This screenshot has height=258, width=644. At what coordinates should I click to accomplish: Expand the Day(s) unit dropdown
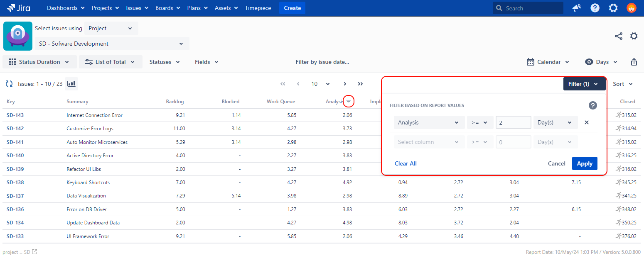tap(555, 122)
